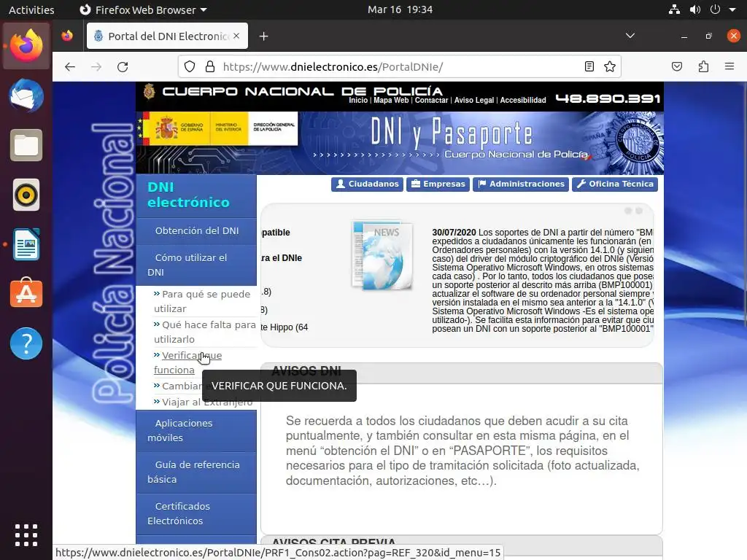Open the Firefox Web Browser app menu
The height and width of the screenshot is (560, 747).
(x=143, y=9)
